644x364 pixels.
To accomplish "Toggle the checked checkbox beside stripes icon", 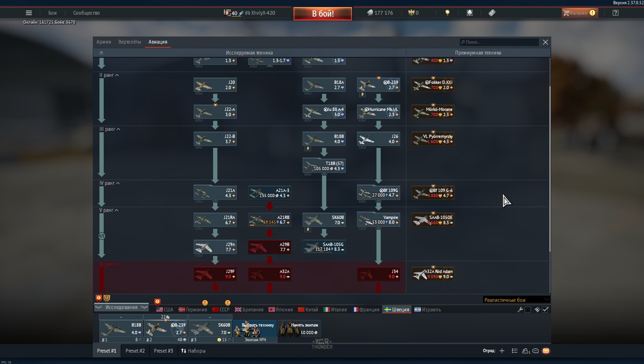I will click(545, 309).
